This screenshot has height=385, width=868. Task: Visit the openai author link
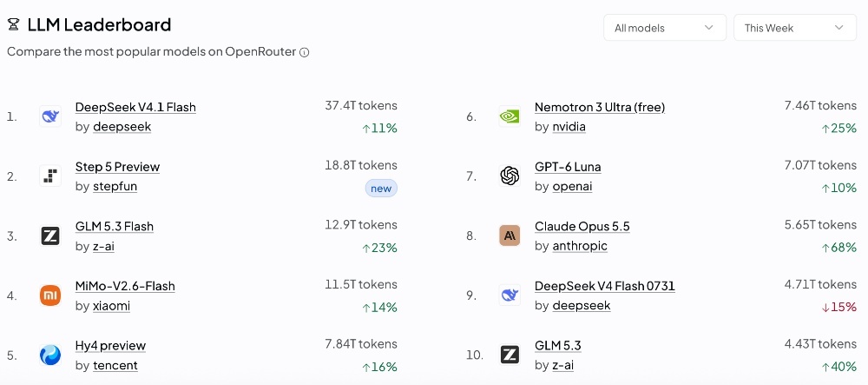(x=572, y=187)
